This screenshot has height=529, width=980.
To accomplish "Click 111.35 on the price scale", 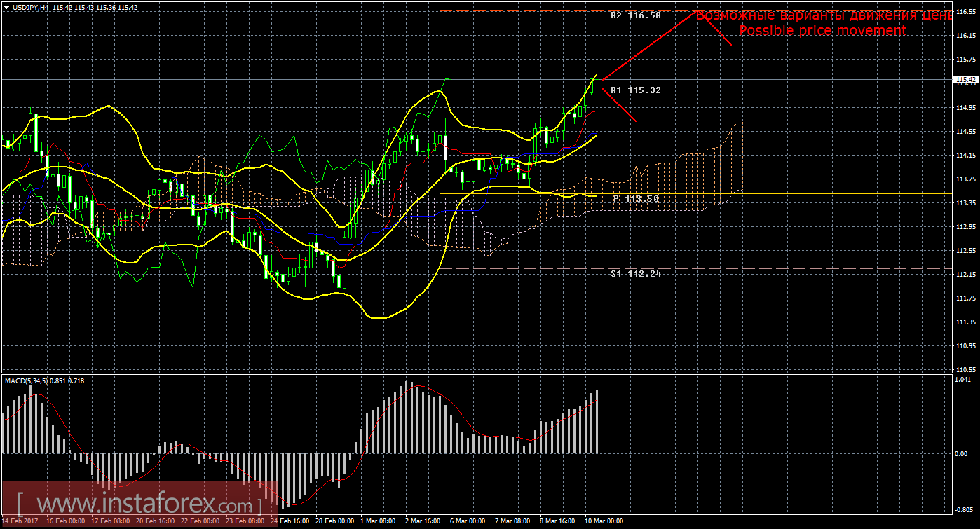I will pyautogui.click(x=966, y=322).
